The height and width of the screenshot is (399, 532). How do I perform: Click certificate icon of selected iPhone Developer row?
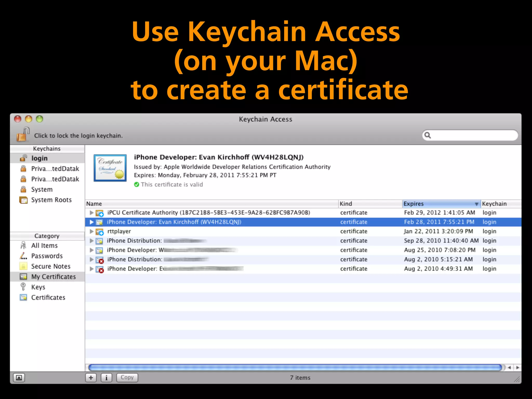click(x=99, y=222)
